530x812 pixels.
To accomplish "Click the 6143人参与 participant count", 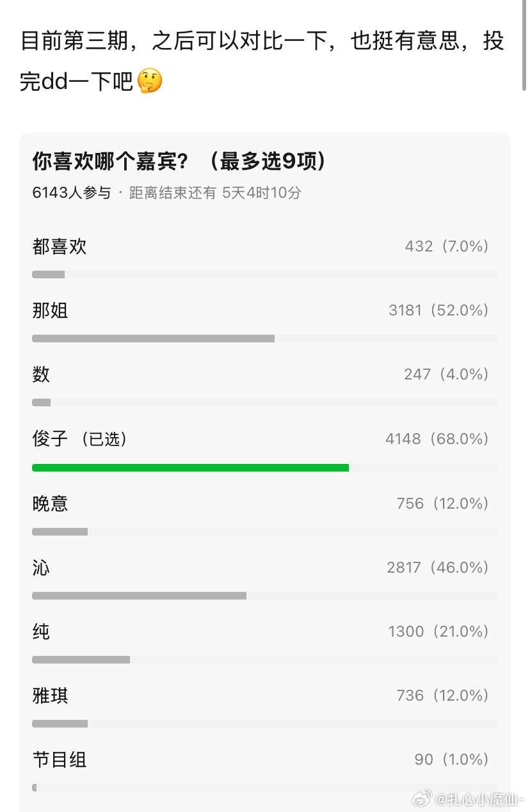I will point(71,193).
